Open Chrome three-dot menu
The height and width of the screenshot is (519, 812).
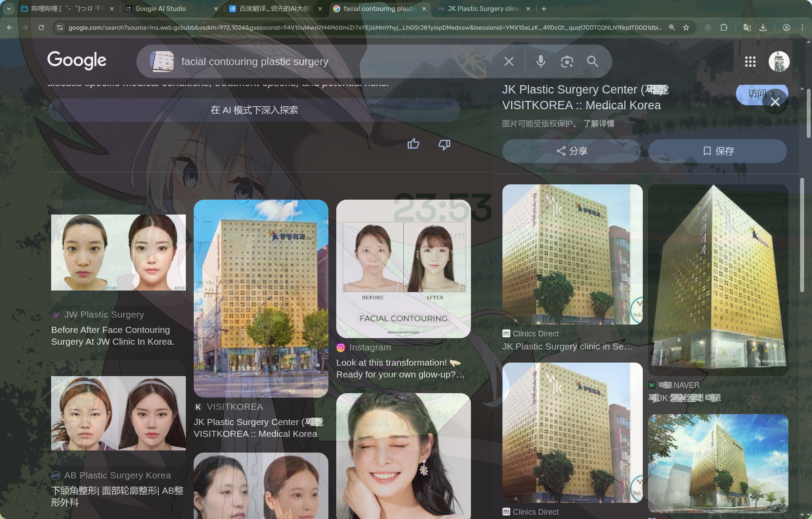pyautogui.click(x=802, y=28)
